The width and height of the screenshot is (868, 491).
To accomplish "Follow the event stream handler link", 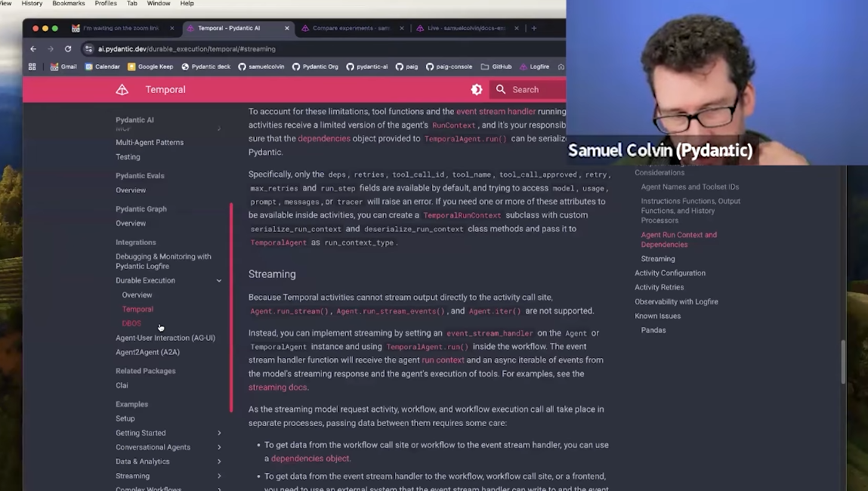I will pyautogui.click(x=496, y=111).
